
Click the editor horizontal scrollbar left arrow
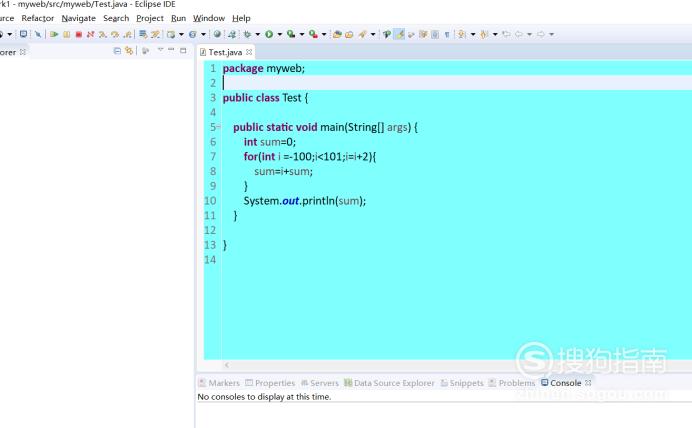point(227,365)
